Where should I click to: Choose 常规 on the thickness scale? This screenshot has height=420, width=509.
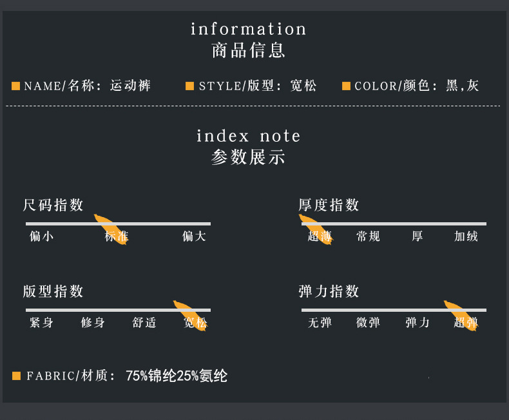(x=368, y=236)
